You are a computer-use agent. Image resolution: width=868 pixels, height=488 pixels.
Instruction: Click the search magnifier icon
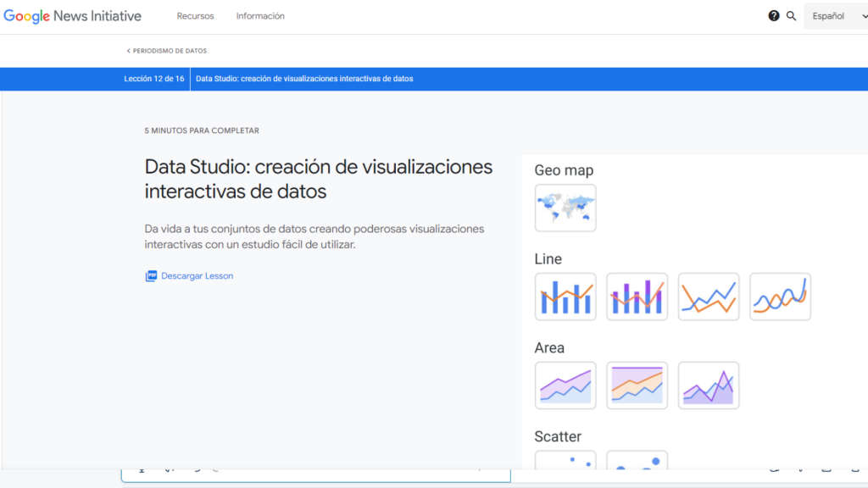pyautogui.click(x=791, y=15)
